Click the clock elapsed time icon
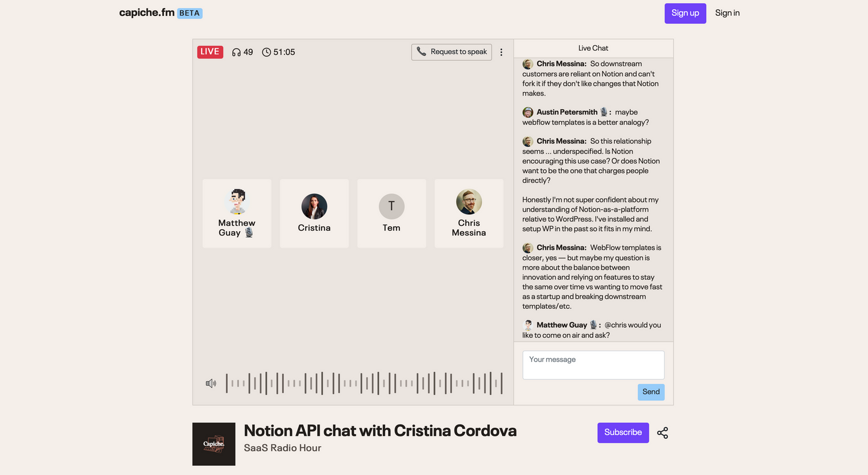 pos(266,52)
